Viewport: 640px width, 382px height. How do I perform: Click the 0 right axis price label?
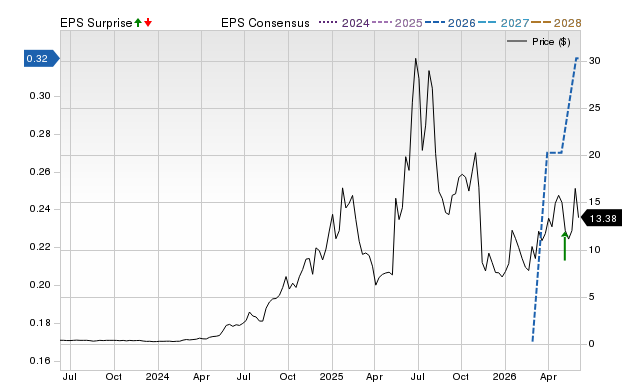(x=591, y=344)
